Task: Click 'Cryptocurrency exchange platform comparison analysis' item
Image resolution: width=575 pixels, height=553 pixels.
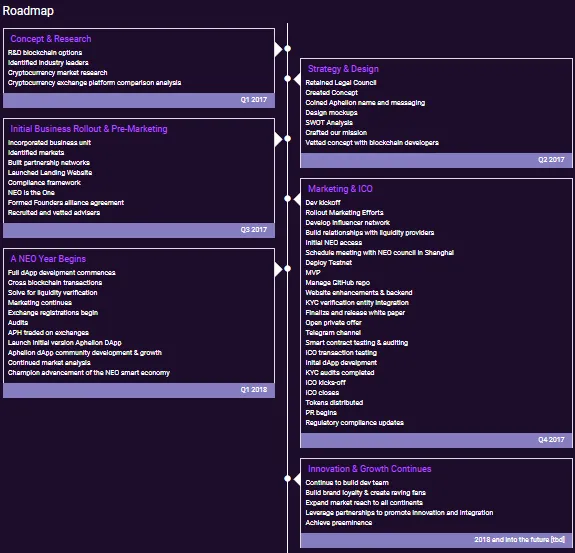Action: coord(95,83)
